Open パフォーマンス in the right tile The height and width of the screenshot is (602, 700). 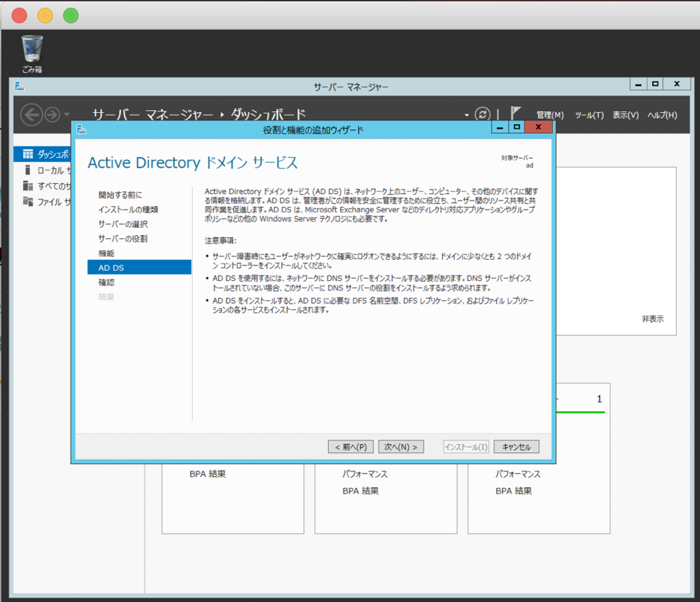(518, 474)
